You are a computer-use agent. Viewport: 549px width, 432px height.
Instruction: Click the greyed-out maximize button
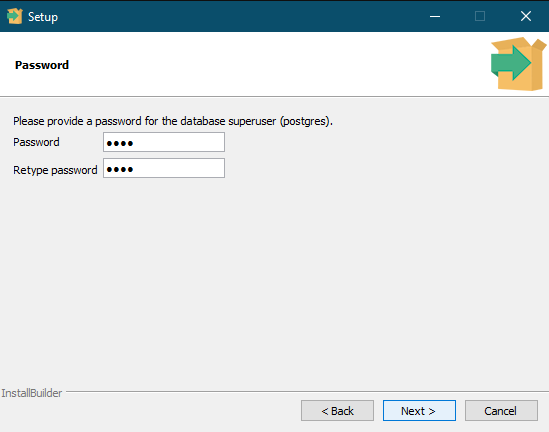click(480, 16)
